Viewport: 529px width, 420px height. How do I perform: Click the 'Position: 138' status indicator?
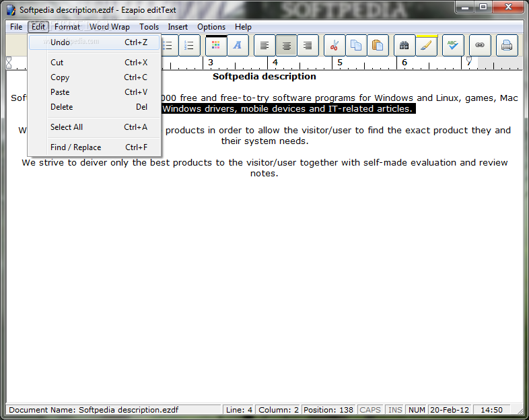[x=328, y=410]
